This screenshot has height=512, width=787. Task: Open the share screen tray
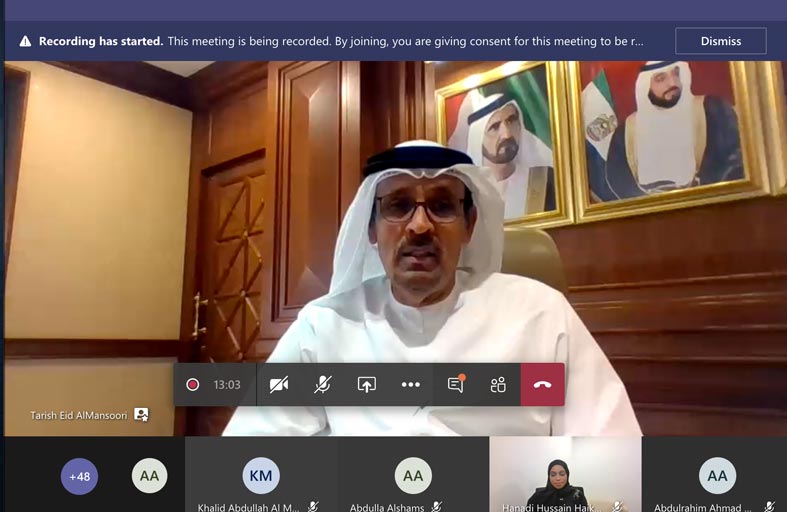pos(366,385)
